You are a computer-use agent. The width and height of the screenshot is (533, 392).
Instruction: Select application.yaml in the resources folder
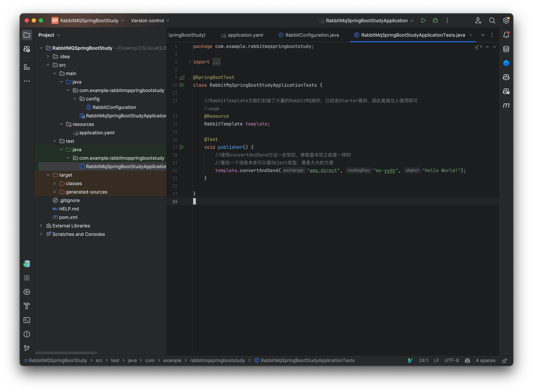coord(97,133)
